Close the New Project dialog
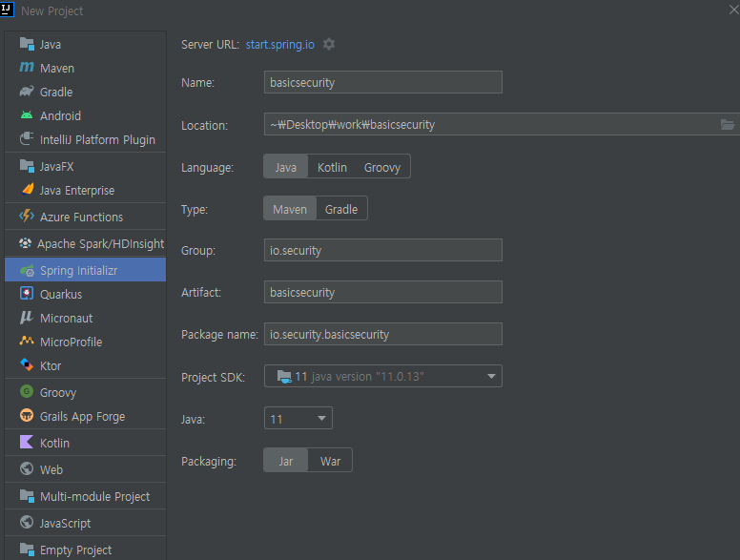 734,10
